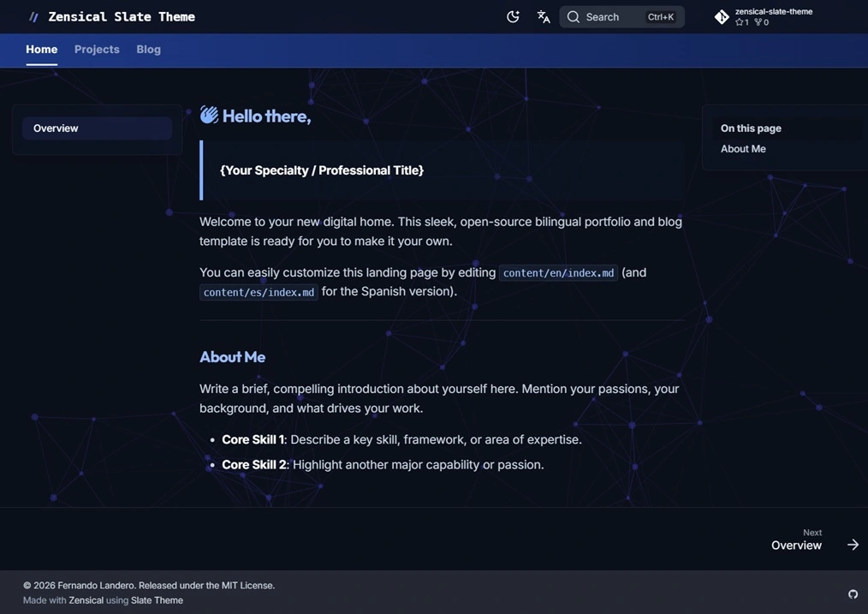Screen dimensions: 868x614
Task: Click the waving hand icon beside Hello there
Action: click(x=209, y=115)
